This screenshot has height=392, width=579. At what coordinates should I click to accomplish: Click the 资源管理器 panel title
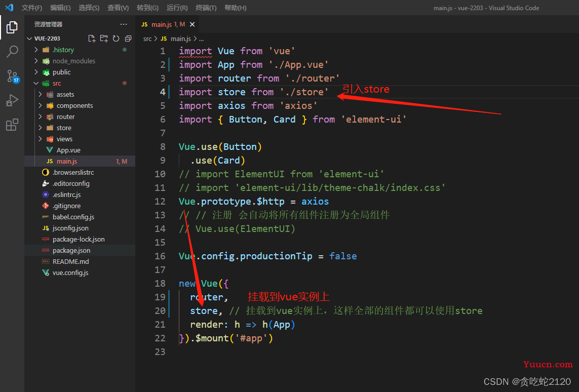48,24
